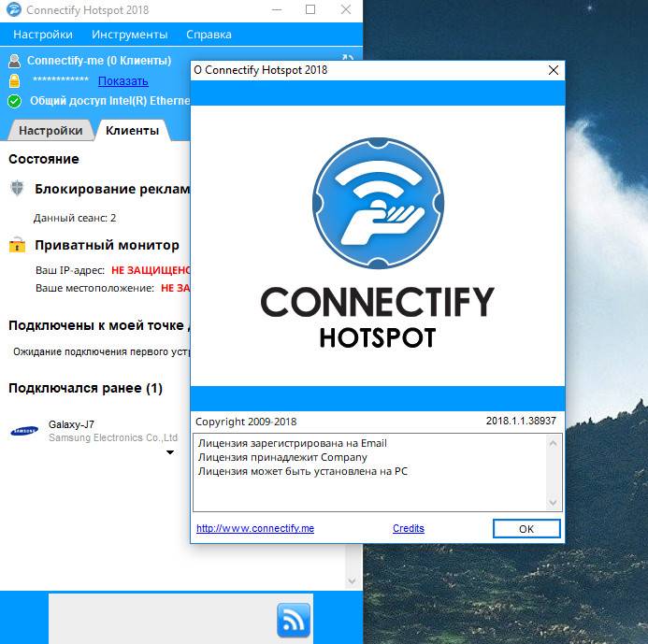Switch to the Настройки tab
The height and width of the screenshot is (644, 648).
click(x=50, y=131)
